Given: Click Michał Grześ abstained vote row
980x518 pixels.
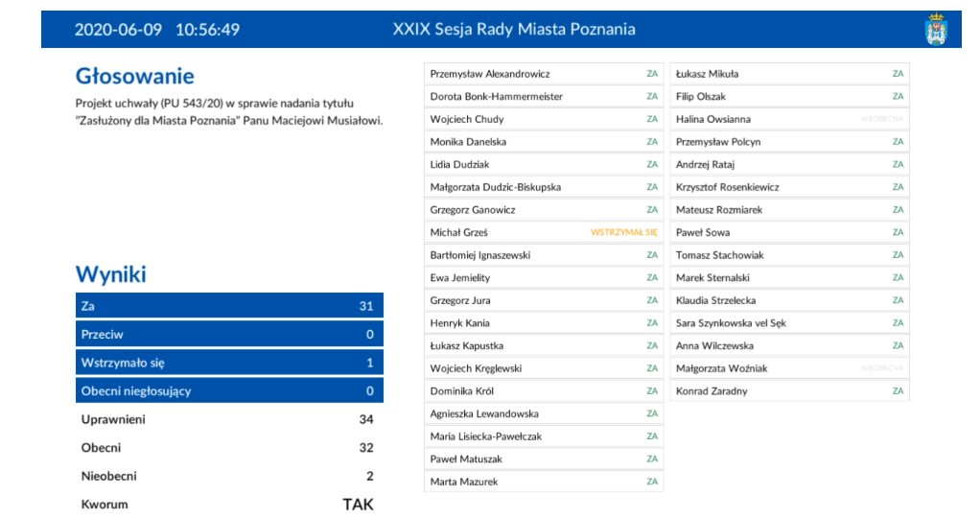Looking at the screenshot, I should (x=544, y=232).
